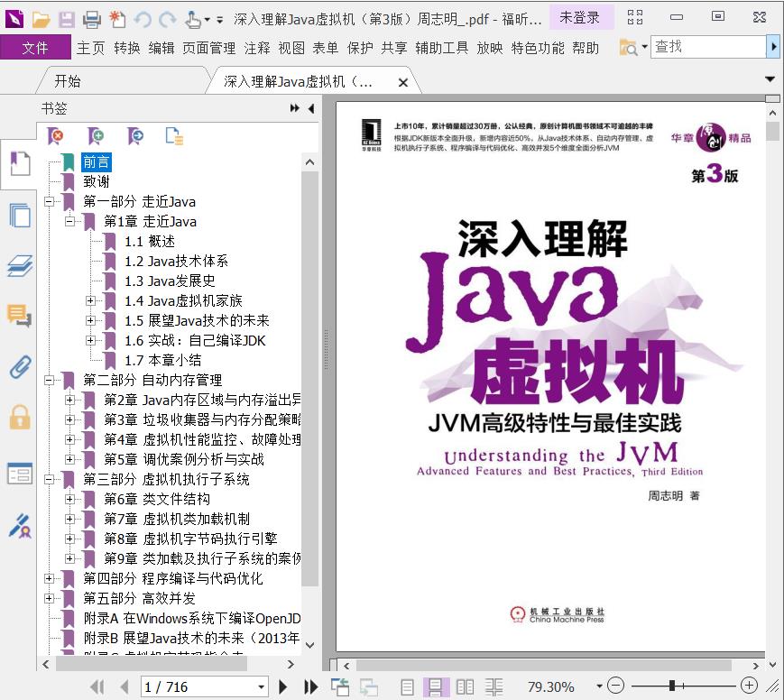This screenshot has height=700, width=784.
Task: Click the Print icon
Action: [91, 20]
